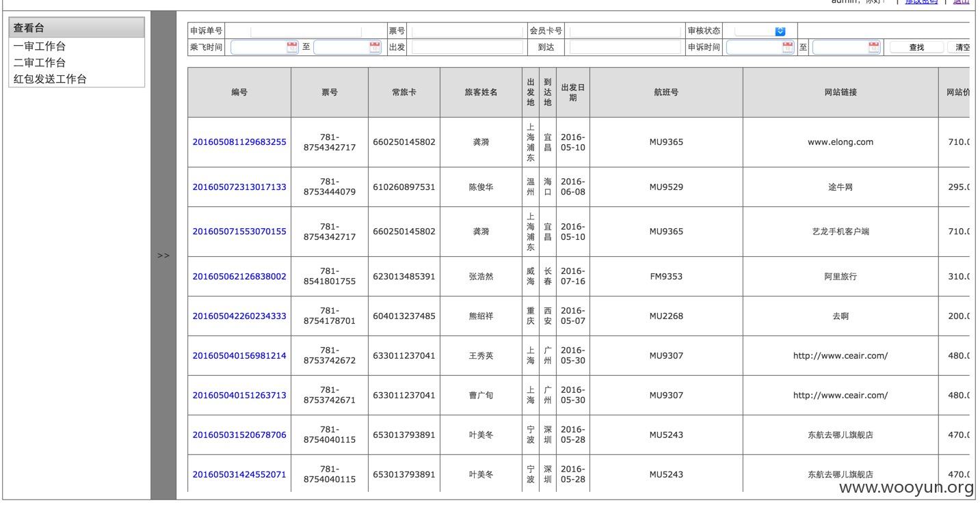Focus the 出发 input field
The image size is (980, 507).
467,47
